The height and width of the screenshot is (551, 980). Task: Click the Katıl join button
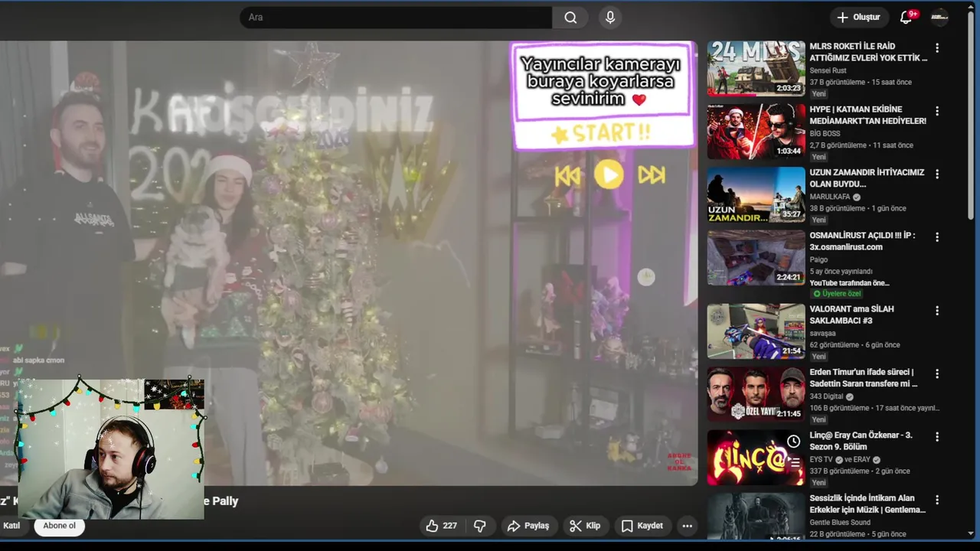click(x=11, y=526)
